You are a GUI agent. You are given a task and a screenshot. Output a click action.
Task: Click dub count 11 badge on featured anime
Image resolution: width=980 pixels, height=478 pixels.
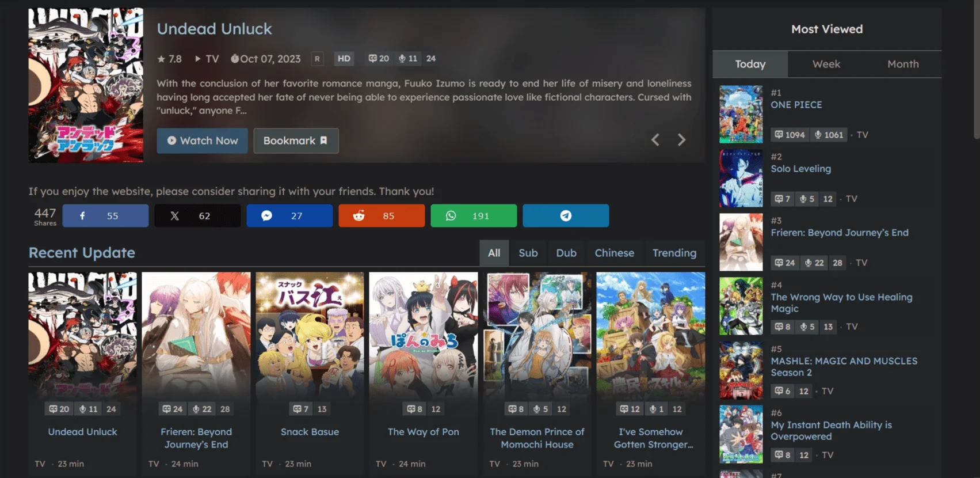[407, 59]
